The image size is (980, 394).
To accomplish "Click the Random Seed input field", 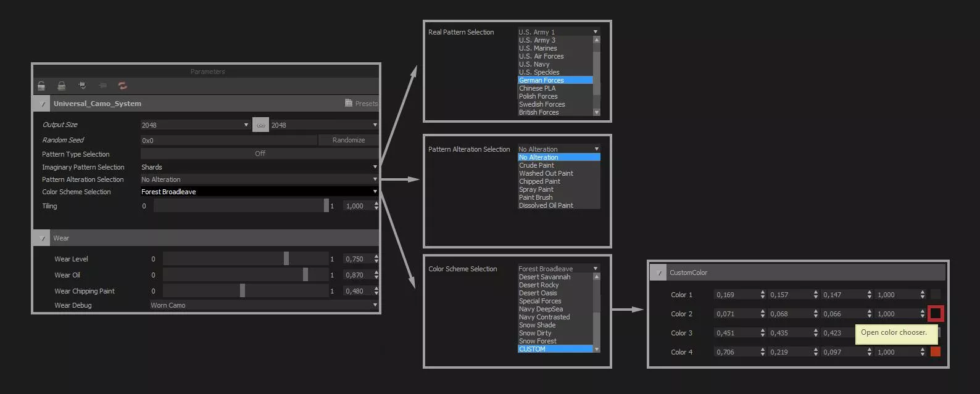I will tap(228, 141).
